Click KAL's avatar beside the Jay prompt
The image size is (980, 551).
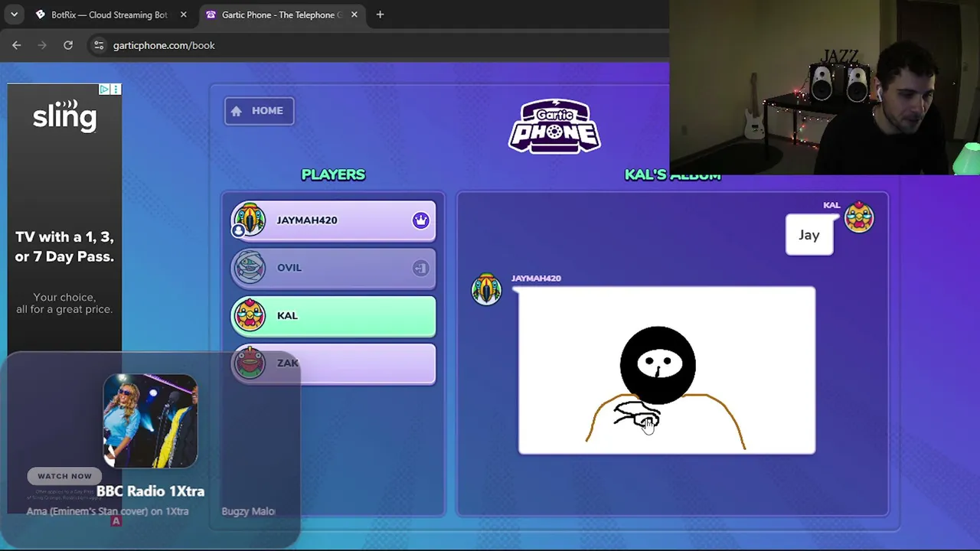pyautogui.click(x=859, y=217)
